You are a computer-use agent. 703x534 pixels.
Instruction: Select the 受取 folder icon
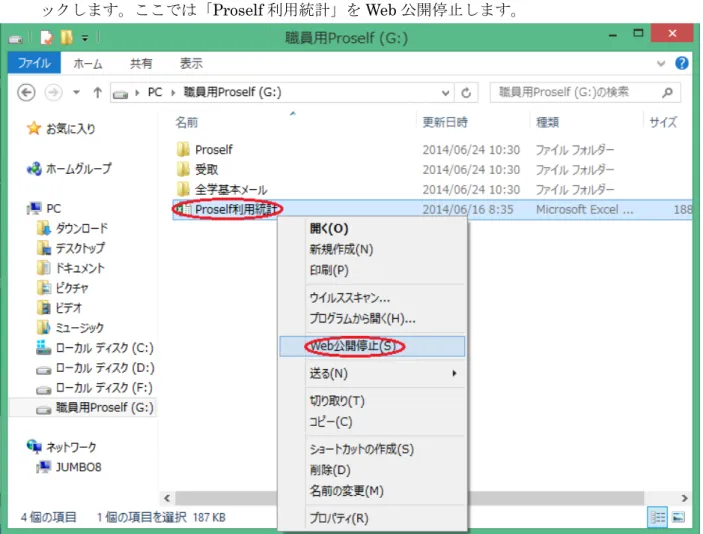[x=182, y=169]
